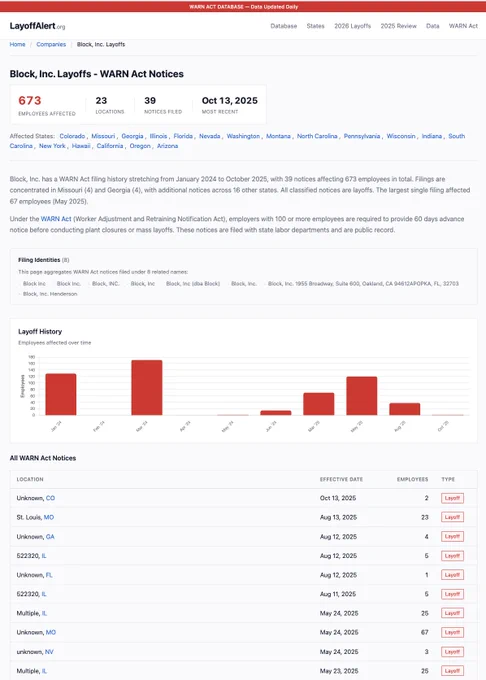Open the Database nav item

tap(284, 26)
